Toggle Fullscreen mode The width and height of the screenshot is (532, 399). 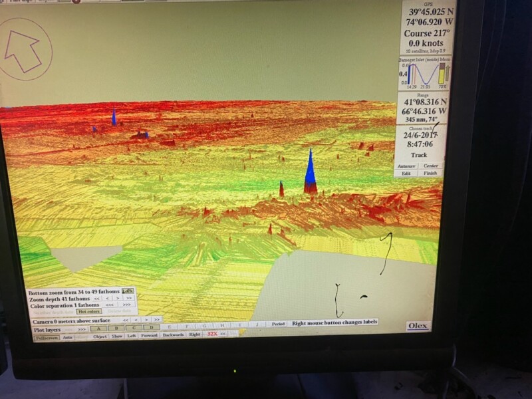coord(47,337)
